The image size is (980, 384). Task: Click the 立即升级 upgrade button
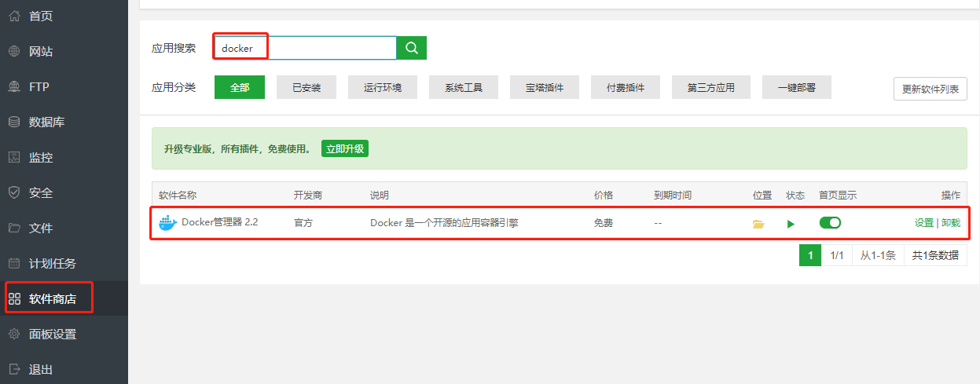point(345,148)
